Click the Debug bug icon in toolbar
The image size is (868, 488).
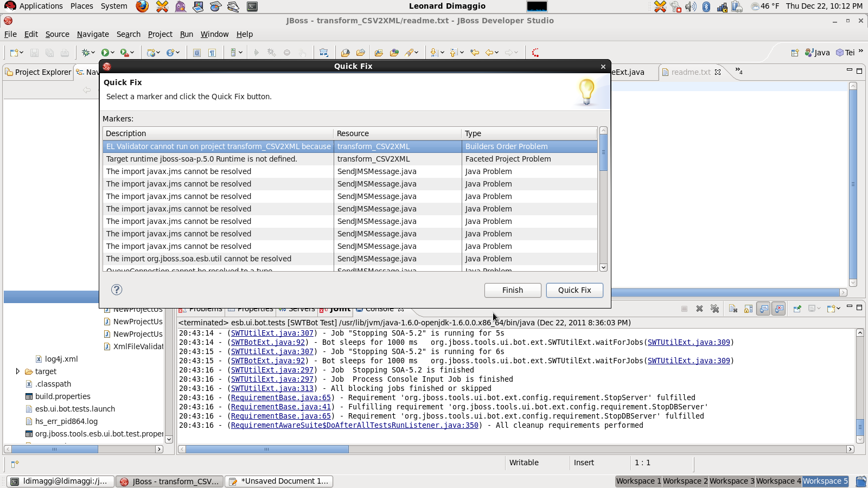click(85, 53)
